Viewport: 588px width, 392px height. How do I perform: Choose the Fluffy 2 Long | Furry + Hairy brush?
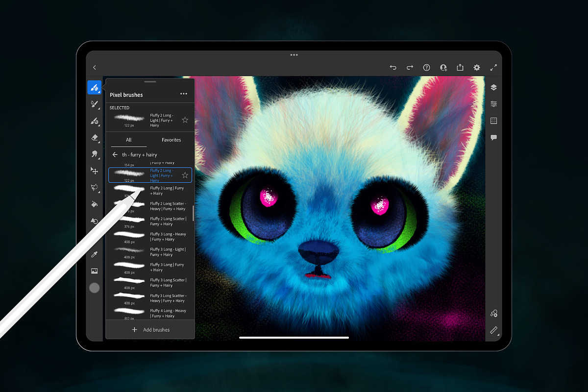[150, 191]
